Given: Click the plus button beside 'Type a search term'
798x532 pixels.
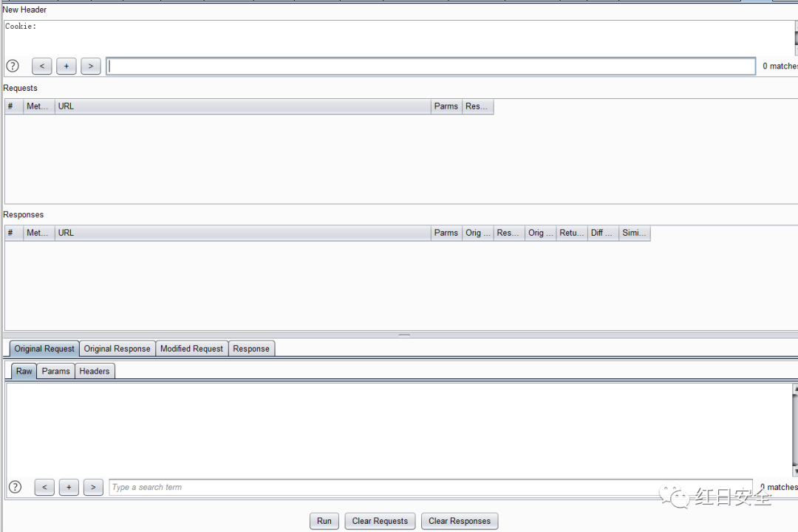Looking at the screenshot, I should tap(69, 487).
